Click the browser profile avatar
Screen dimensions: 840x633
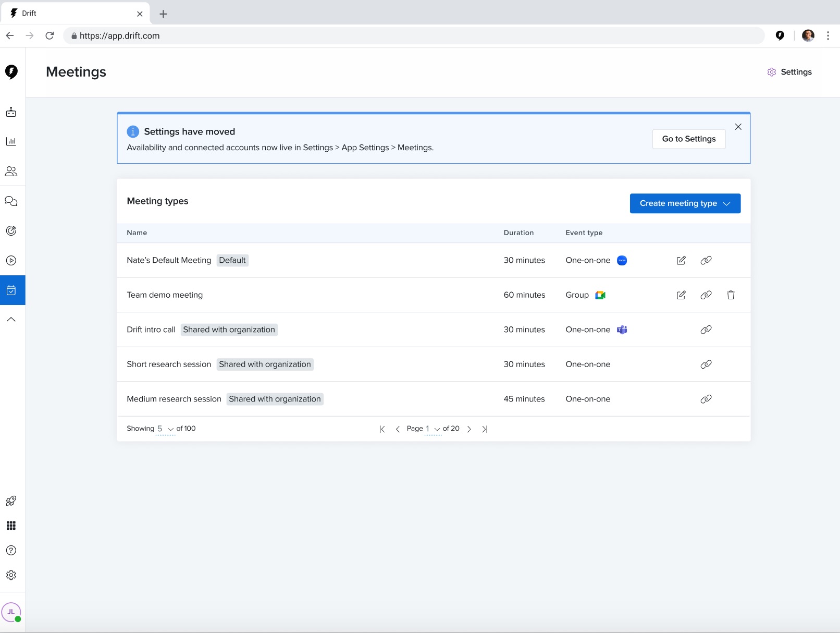(808, 35)
